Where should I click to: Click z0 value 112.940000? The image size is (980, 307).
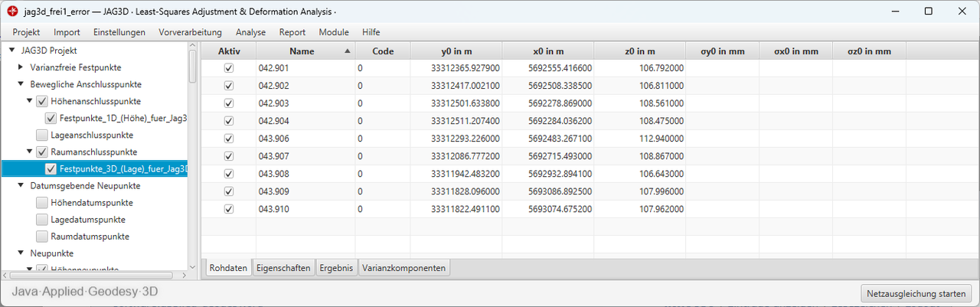(x=660, y=139)
